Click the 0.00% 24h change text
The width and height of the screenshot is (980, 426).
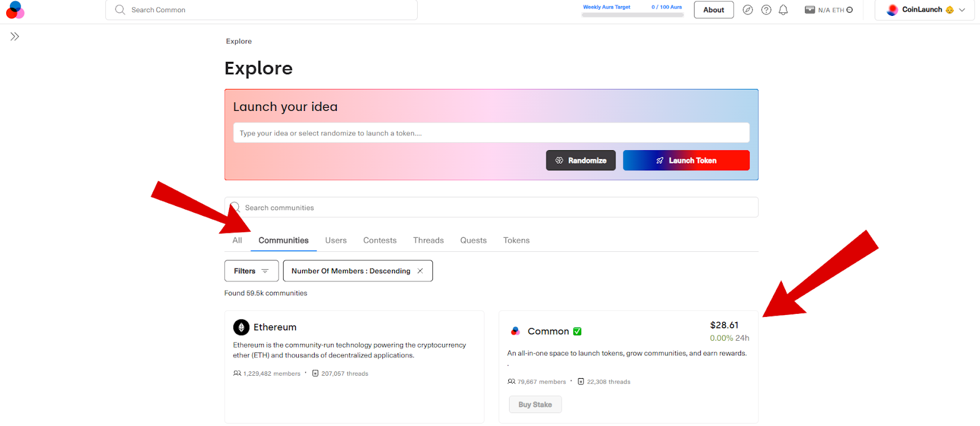[729, 338]
